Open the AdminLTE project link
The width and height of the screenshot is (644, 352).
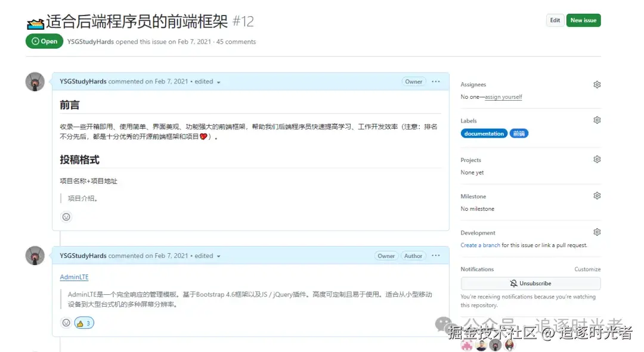click(74, 276)
